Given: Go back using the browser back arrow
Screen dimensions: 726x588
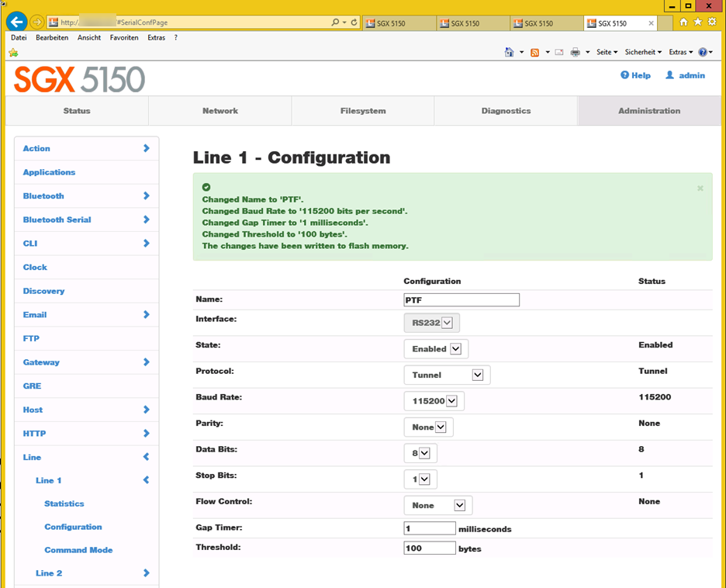Looking at the screenshot, I should 16,22.
